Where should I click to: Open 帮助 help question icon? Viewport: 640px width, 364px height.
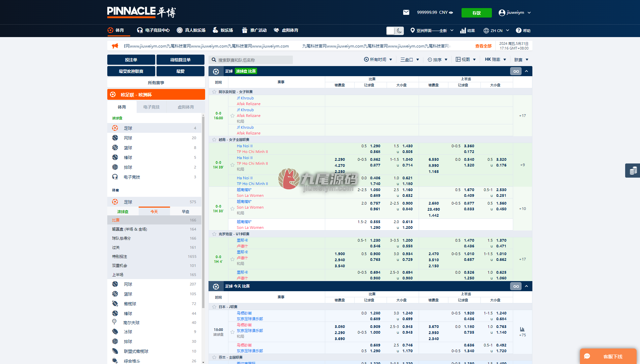click(x=523, y=31)
